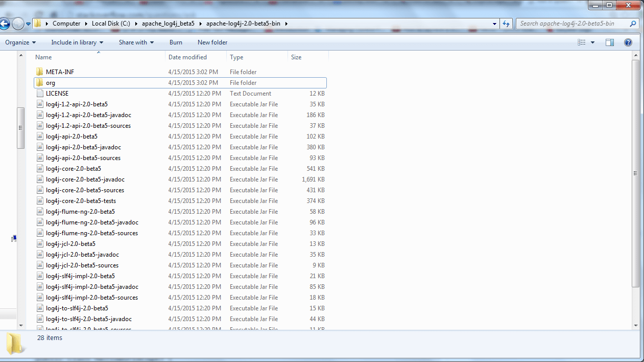
Task: Click the search magnifier icon
Action: [x=633, y=24]
